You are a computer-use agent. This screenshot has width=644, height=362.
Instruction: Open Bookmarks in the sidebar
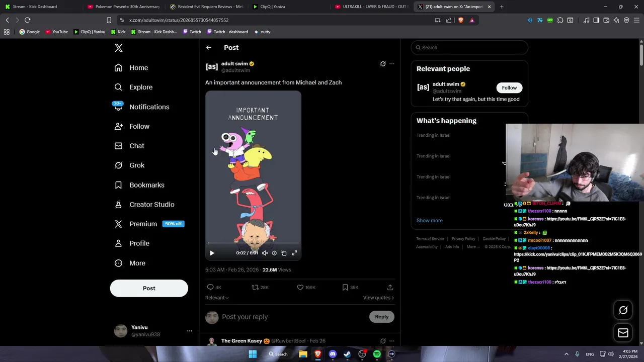click(x=139, y=185)
